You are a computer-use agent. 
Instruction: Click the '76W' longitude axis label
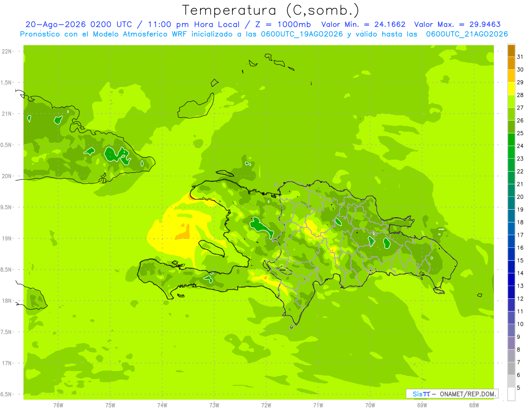[x=58, y=405]
